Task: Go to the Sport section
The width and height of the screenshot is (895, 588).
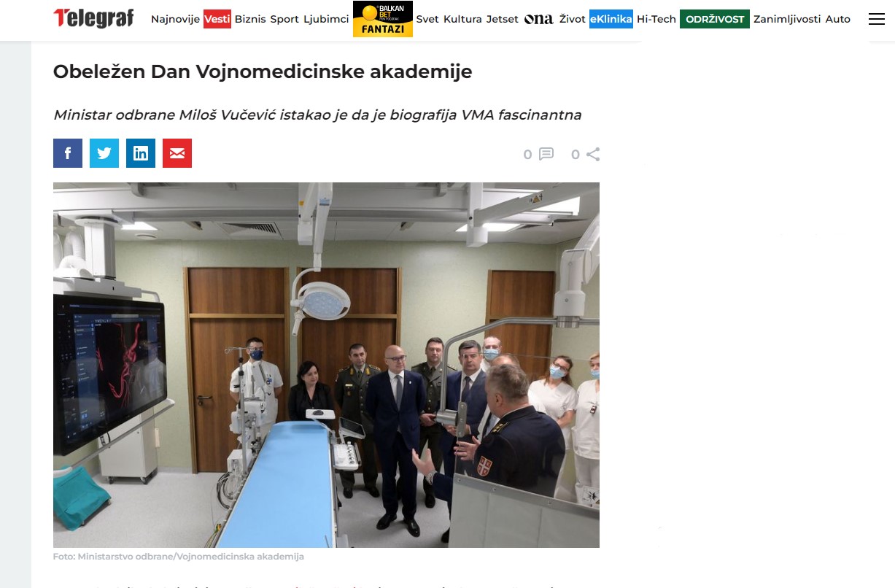Action: coord(284,20)
